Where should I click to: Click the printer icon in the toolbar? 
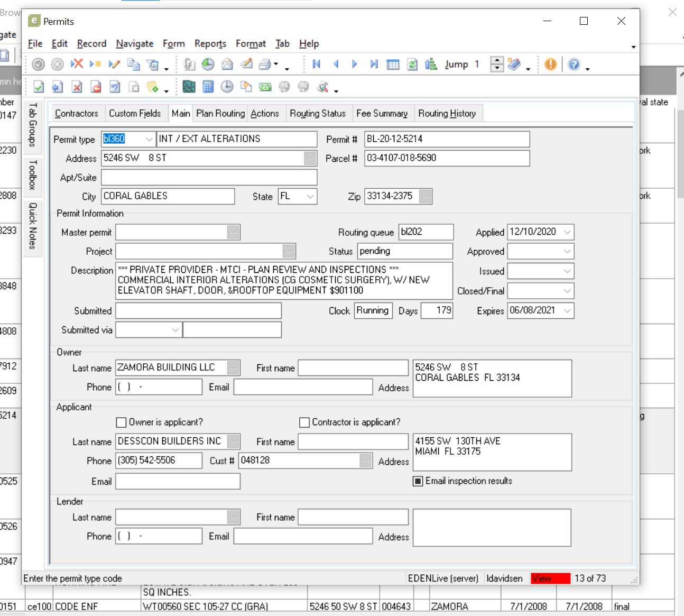[x=265, y=65]
